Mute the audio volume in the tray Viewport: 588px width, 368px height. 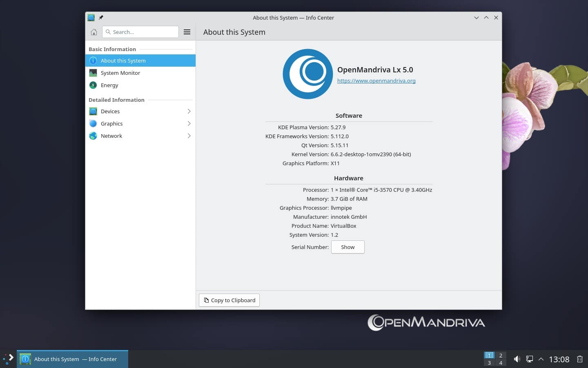coord(517,359)
